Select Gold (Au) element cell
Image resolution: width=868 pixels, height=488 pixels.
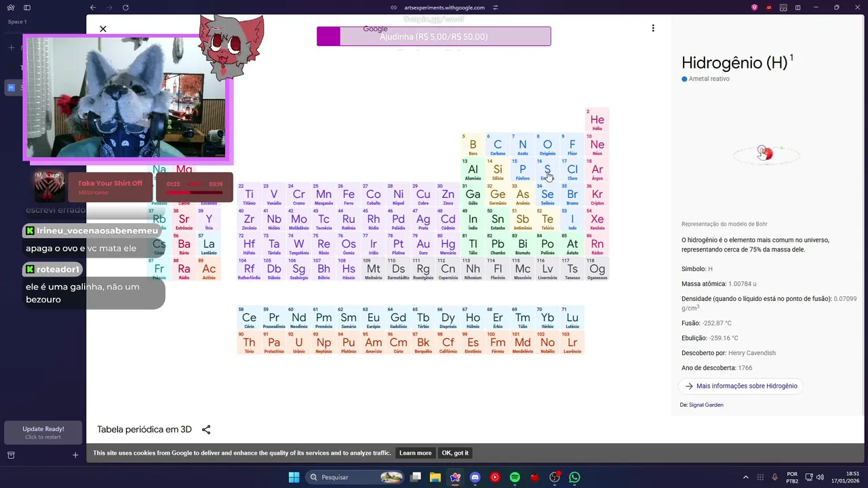pos(423,245)
